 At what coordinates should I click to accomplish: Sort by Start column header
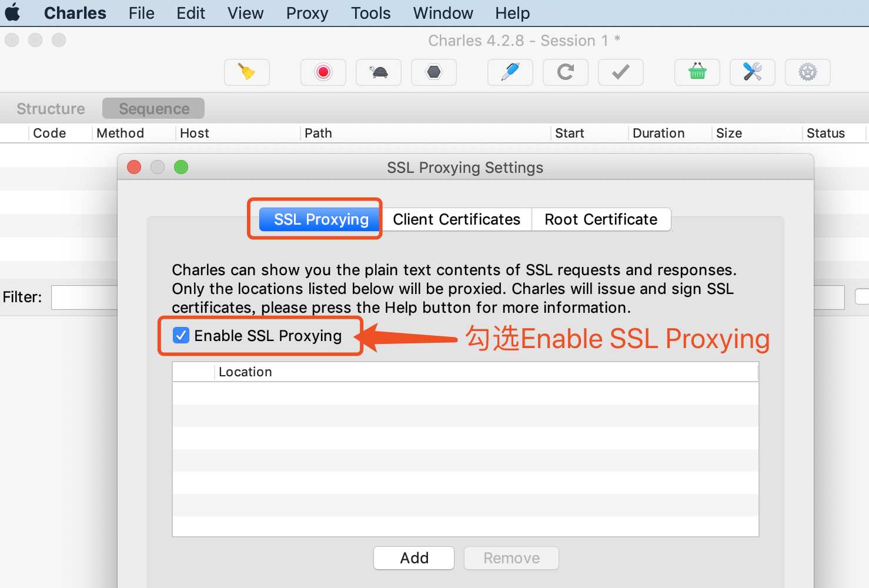point(590,133)
